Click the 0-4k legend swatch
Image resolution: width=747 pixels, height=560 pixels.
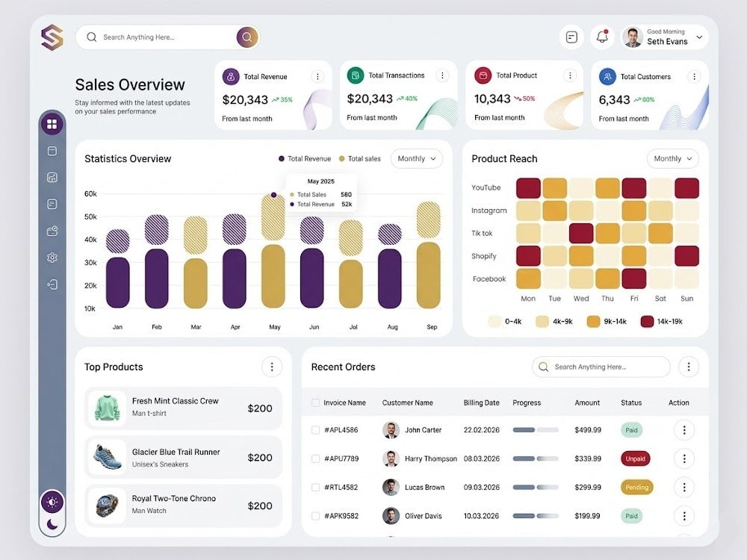(x=495, y=321)
